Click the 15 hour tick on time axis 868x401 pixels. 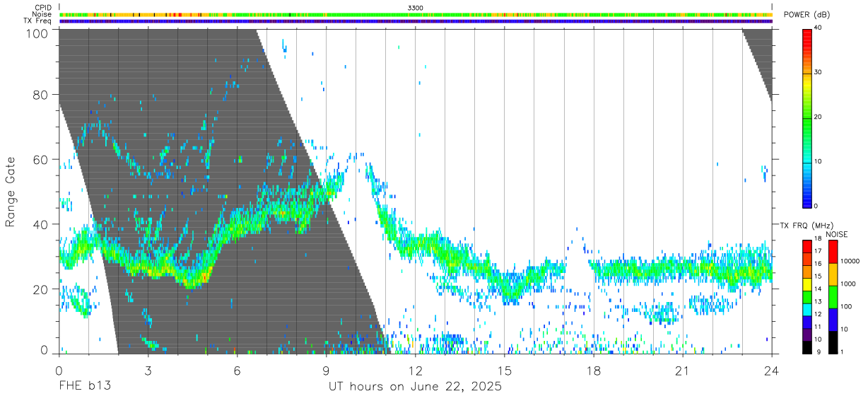click(x=505, y=371)
